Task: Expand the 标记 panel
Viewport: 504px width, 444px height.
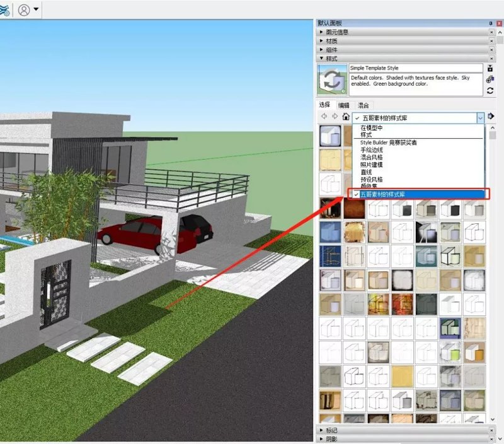Action: click(321, 430)
